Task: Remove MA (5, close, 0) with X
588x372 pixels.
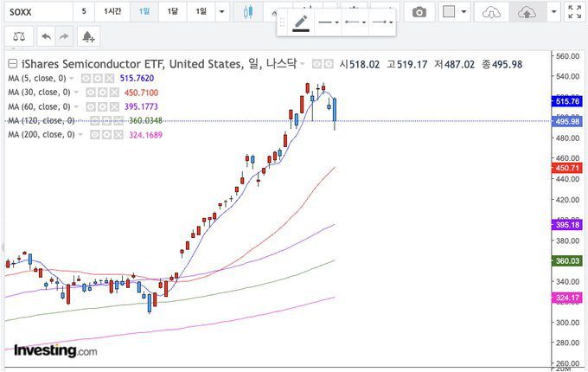Action: tap(109, 79)
